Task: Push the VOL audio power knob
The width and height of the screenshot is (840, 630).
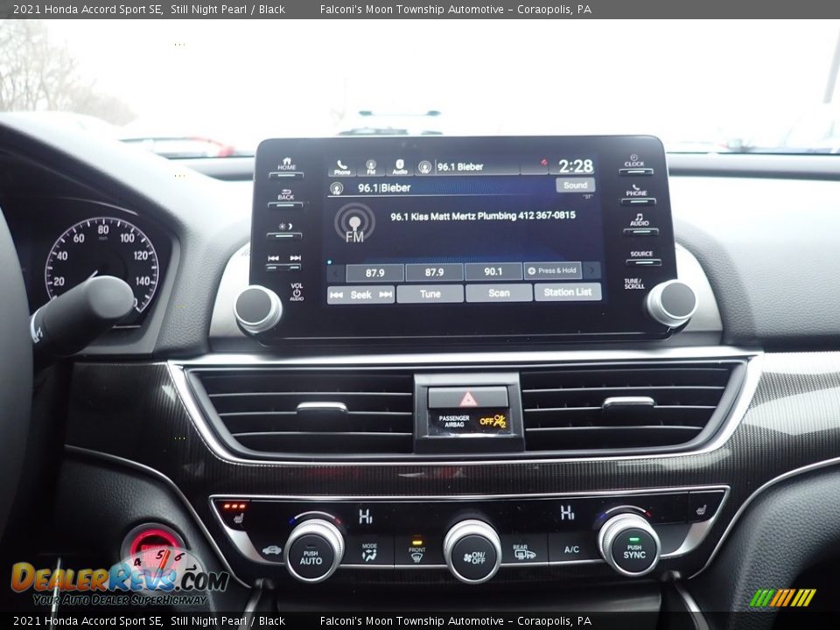Action: pyautogui.click(x=258, y=309)
